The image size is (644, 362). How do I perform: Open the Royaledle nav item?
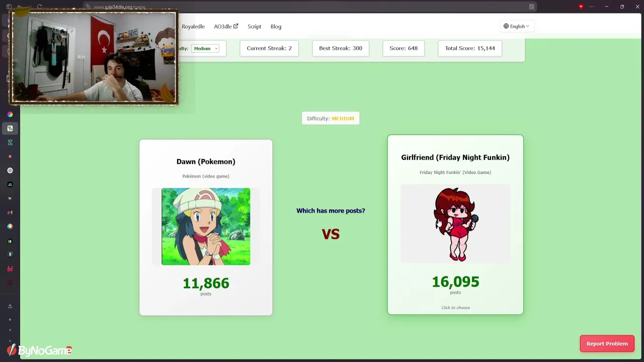[x=193, y=27]
